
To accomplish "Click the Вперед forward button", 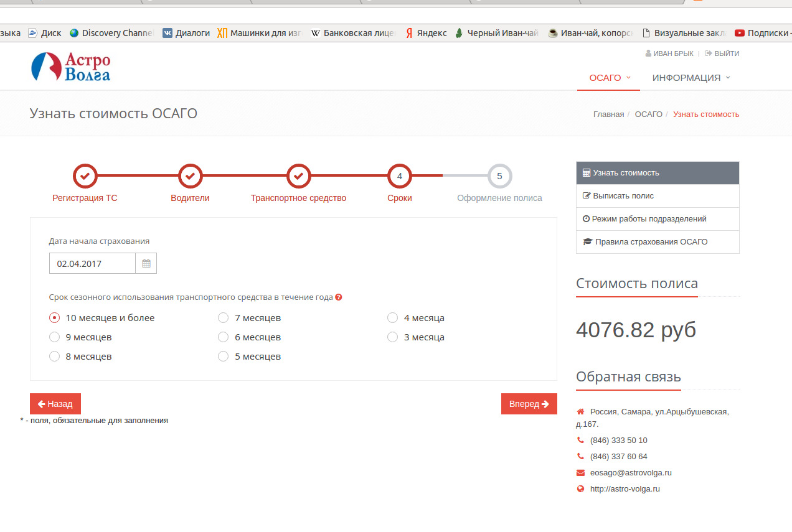I will pos(529,404).
